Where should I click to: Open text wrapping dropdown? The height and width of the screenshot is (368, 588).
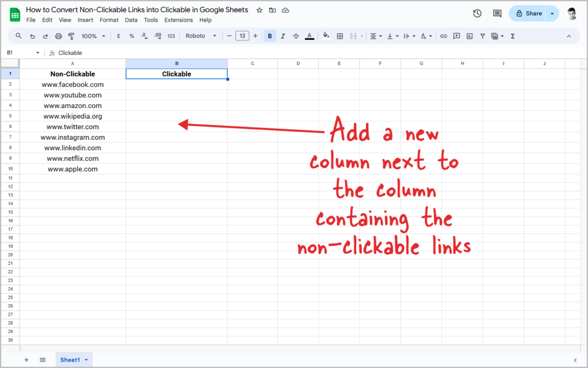tap(409, 36)
